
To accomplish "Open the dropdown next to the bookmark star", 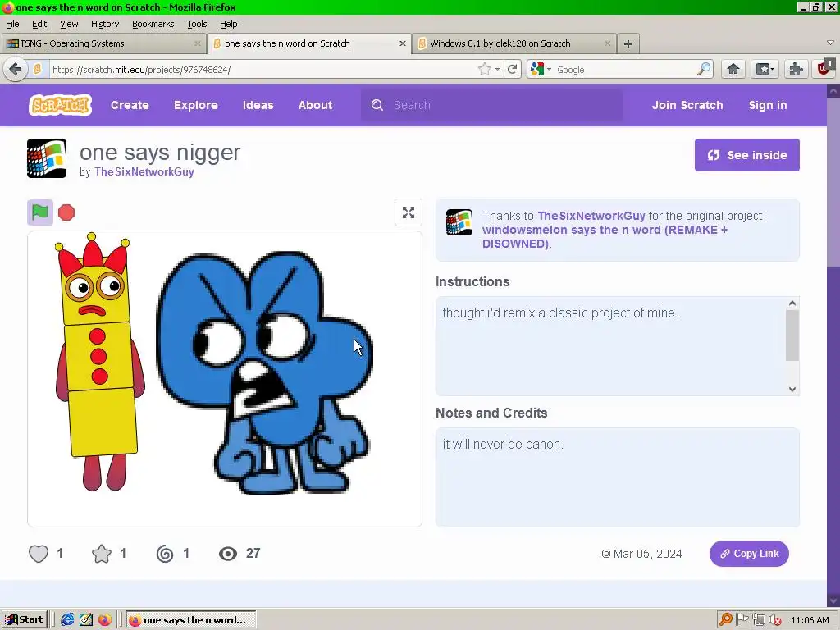I will click(x=498, y=70).
